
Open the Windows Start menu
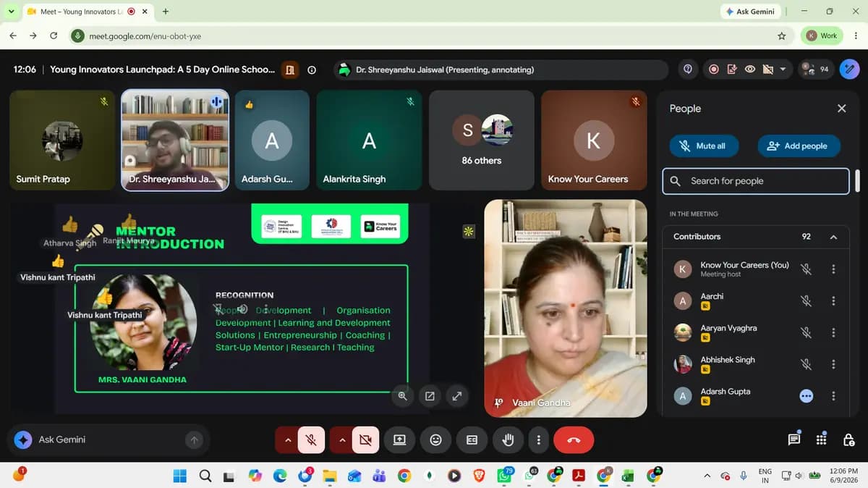(x=179, y=476)
